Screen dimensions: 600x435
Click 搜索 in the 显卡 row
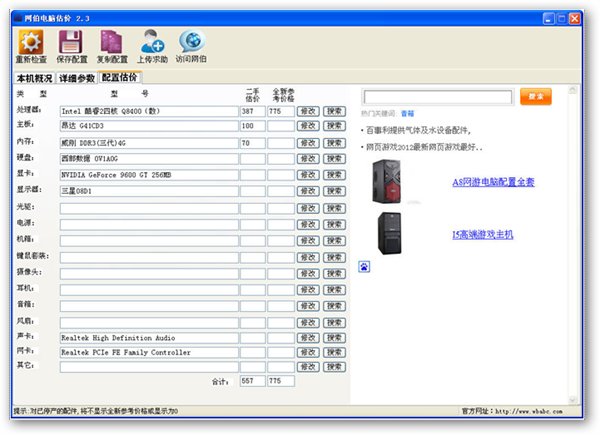click(334, 175)
